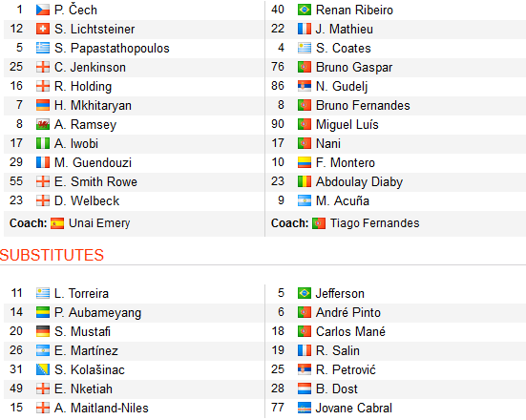Click the Swiss flag next to S. Lichtsteiner
The width and height of the screenshot is (526, 420).
point(43,30)
